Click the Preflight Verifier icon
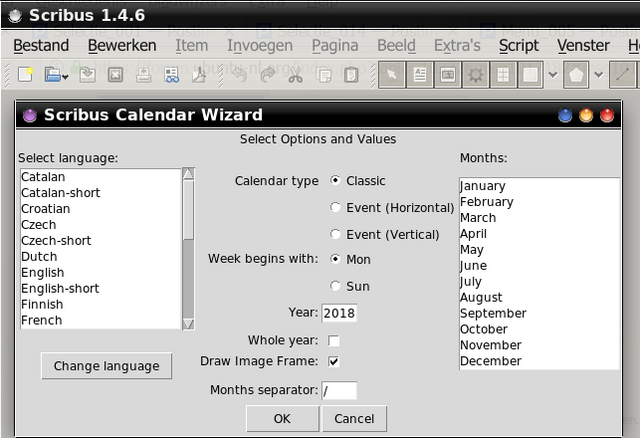Viewport: 640px width, 438px height. pyautogui.click(x=171, y=75)
